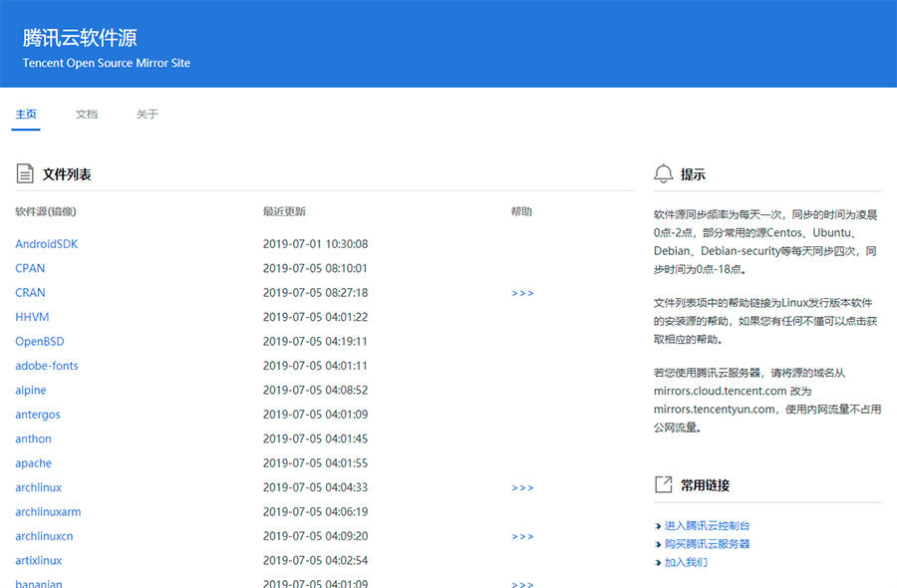Image resolution: width=897 pixels, height=588 pixels.
Task: Open the artixlinux mirror link
Action: (x=38, y=560)
